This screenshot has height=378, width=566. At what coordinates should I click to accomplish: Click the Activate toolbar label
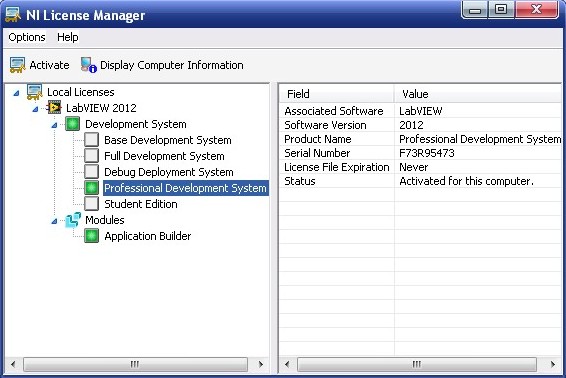49,65
